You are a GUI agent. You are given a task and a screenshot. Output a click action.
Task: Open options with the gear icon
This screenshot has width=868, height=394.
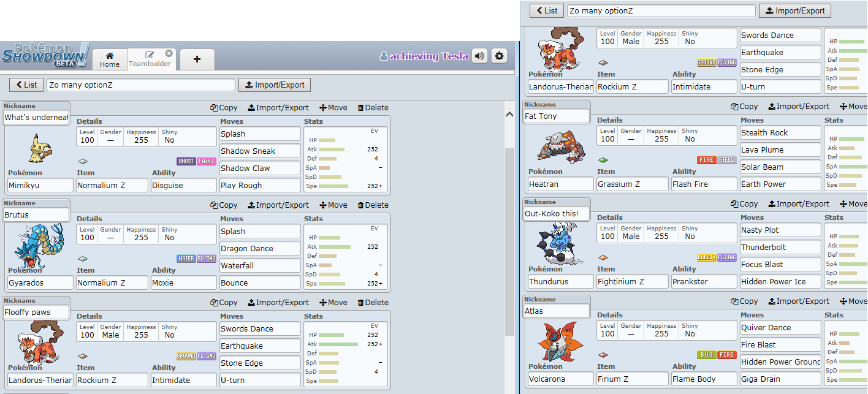(500, 56)
